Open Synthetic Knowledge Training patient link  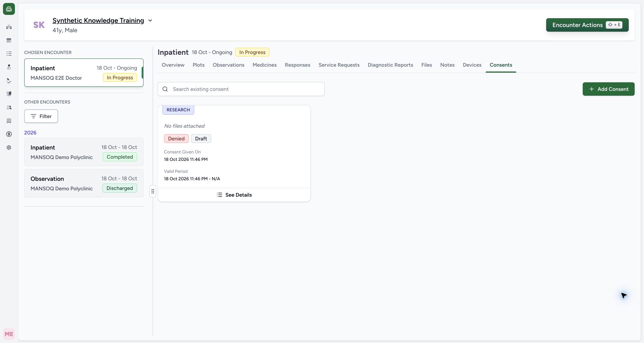coord(98,20)
